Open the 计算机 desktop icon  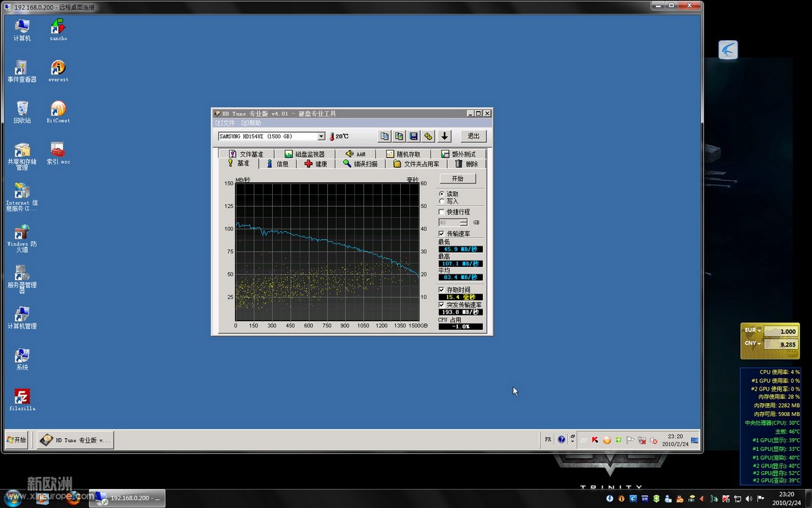[x=22, y=30]
